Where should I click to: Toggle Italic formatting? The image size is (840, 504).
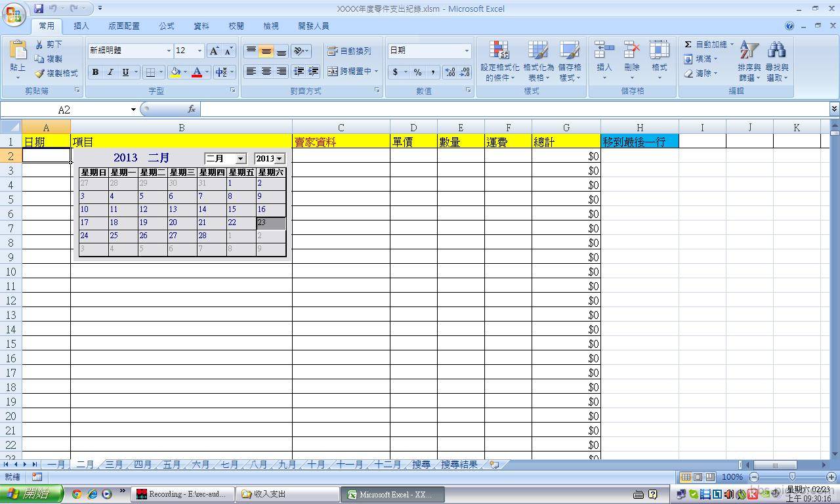110,72
